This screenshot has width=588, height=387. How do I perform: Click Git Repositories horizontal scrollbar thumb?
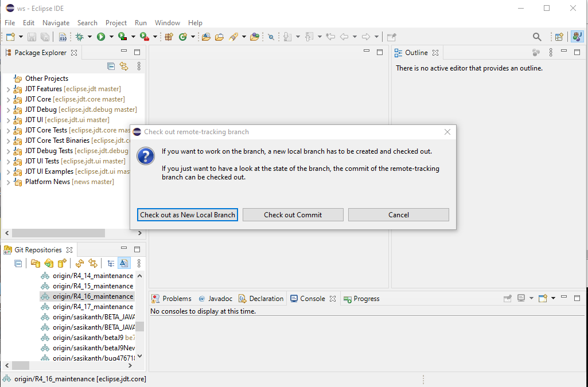20,365
